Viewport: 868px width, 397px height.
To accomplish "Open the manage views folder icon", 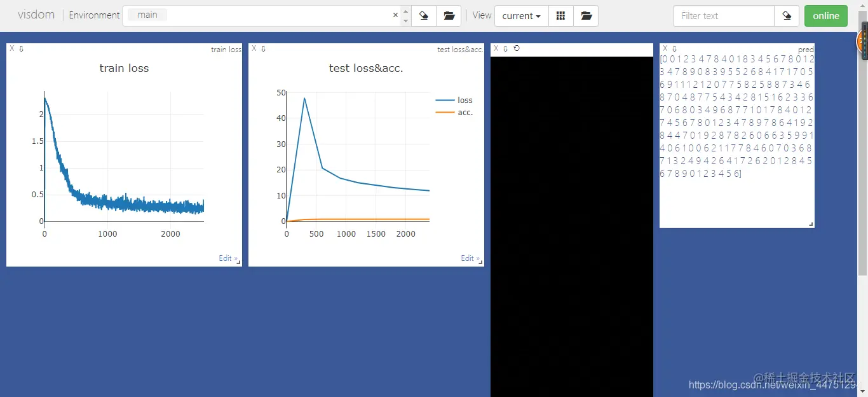I will click(x=586, y=16).
